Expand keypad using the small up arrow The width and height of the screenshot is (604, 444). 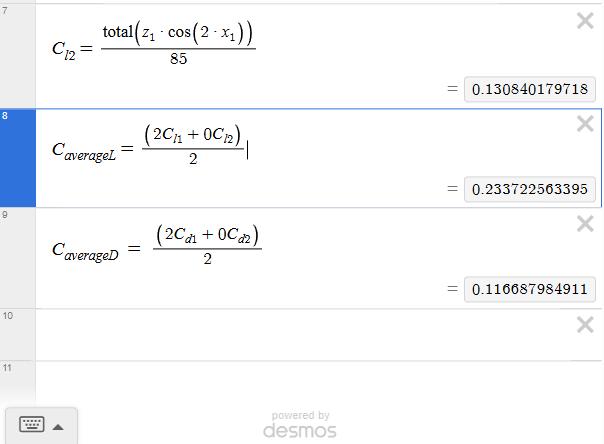(58, 426)
